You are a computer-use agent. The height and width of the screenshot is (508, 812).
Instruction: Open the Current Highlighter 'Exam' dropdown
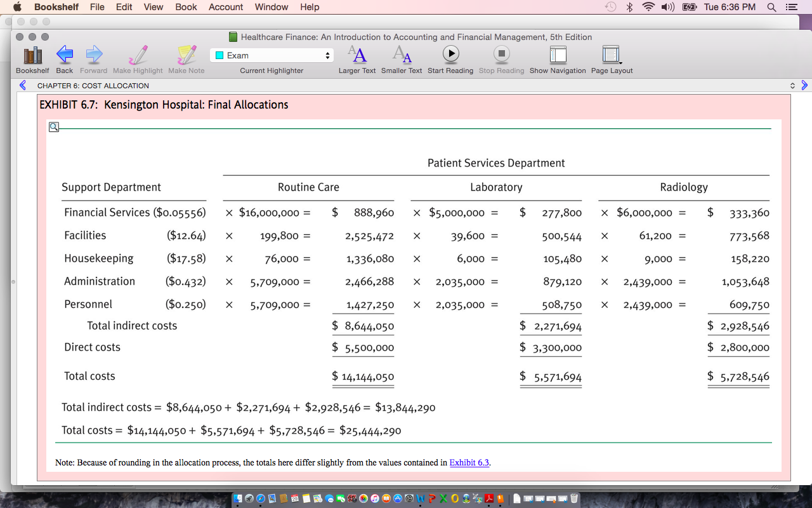pyautogui.click(x=272, y=55)
